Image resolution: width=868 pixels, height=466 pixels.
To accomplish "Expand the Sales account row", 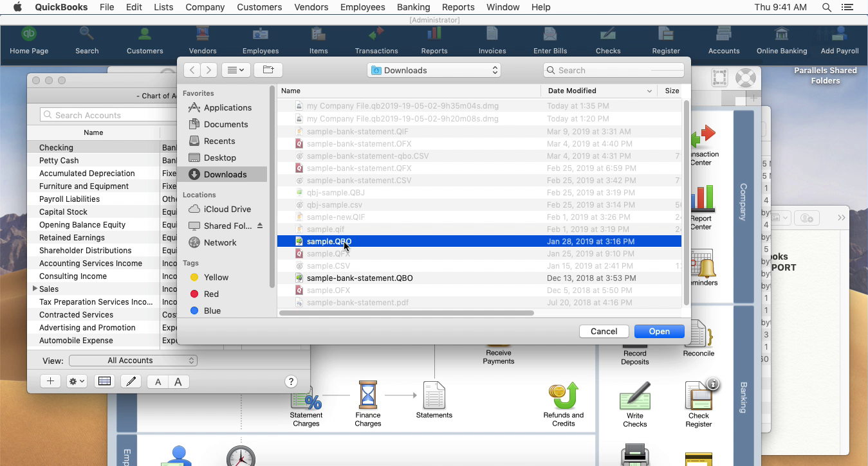I will click(x=35, y=289).
